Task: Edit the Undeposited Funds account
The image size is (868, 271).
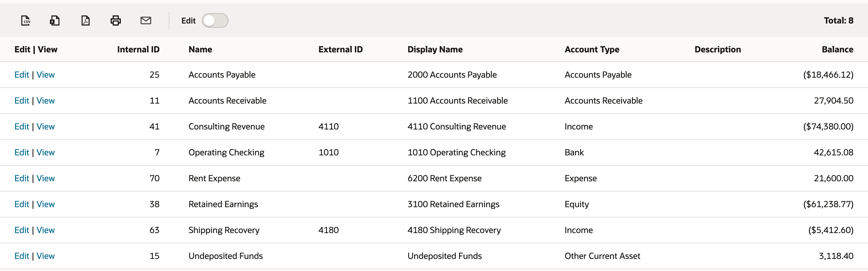Action: pos(22,256)
